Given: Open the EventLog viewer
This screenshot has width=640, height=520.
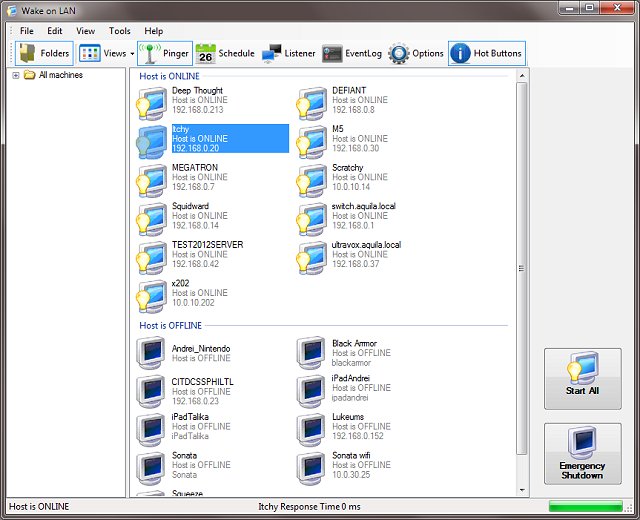Looking at the screenshot, I should (x=352, y=53).
